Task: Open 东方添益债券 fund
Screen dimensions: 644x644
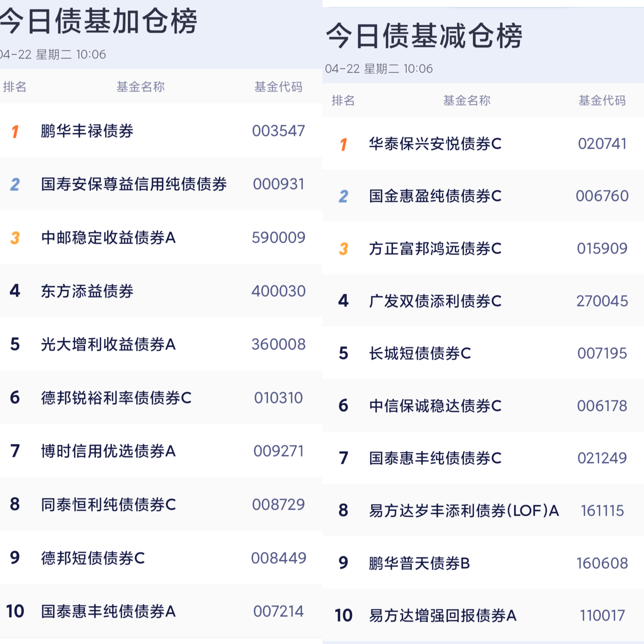Action: point(87,291)
